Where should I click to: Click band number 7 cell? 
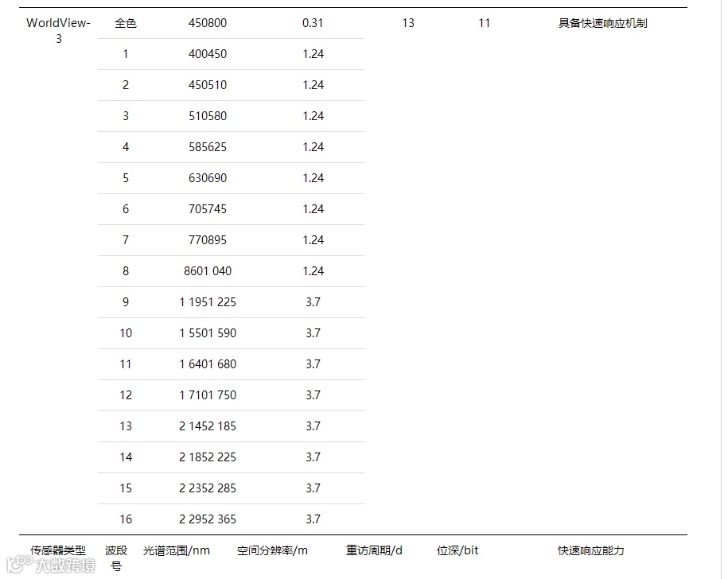point(126,240)
